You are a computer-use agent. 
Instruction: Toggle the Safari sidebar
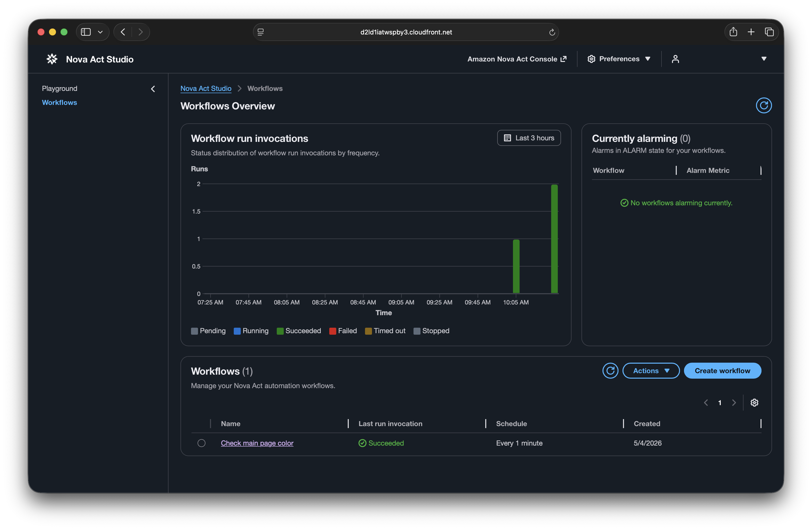pyautogui.click(x=86, y=32)
